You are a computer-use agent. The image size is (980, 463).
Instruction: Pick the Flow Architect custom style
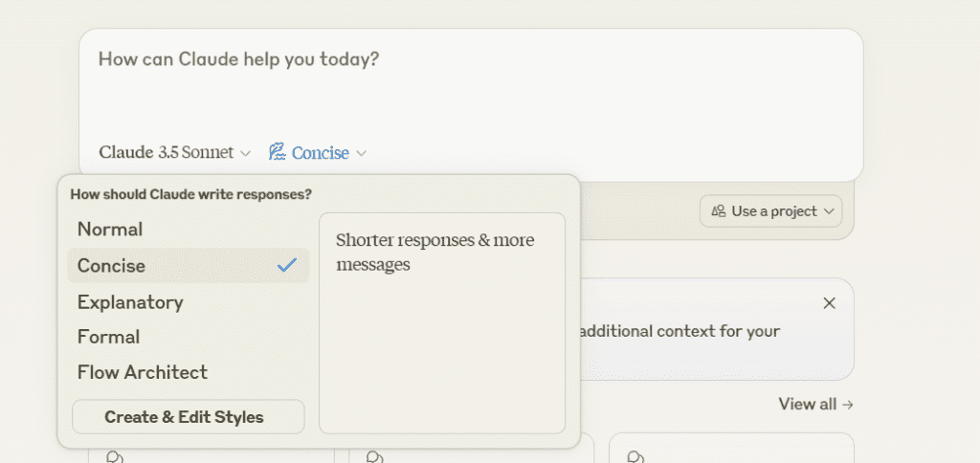pos(143,372)
